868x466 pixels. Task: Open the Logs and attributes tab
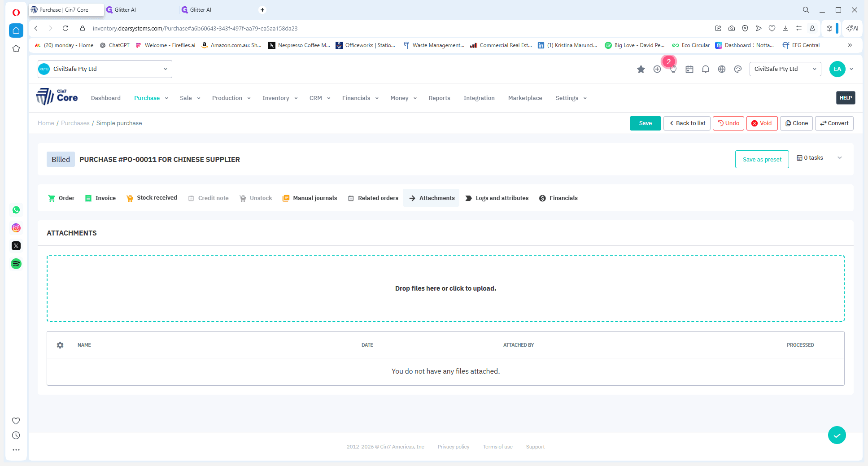(x=497, y=198)
